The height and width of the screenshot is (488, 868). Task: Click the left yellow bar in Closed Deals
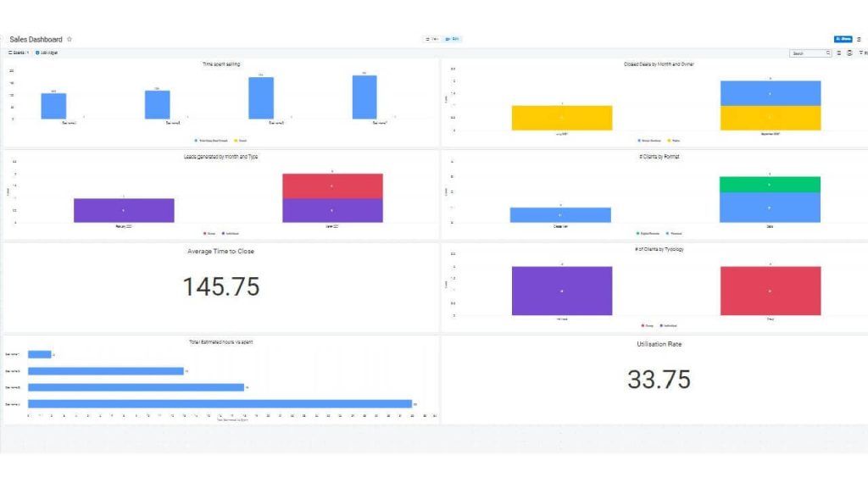coord(562,118)
